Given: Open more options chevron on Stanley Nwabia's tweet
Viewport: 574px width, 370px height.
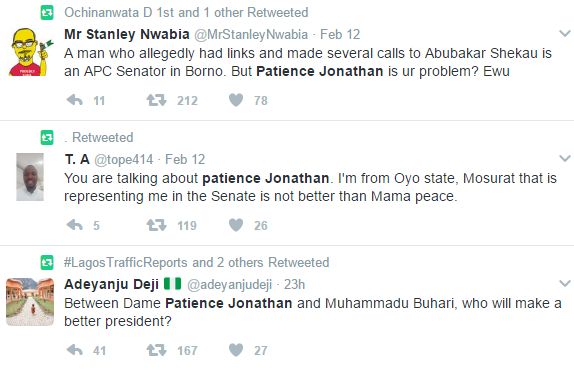Looking at the screenshot, I should tap(565, 34).
